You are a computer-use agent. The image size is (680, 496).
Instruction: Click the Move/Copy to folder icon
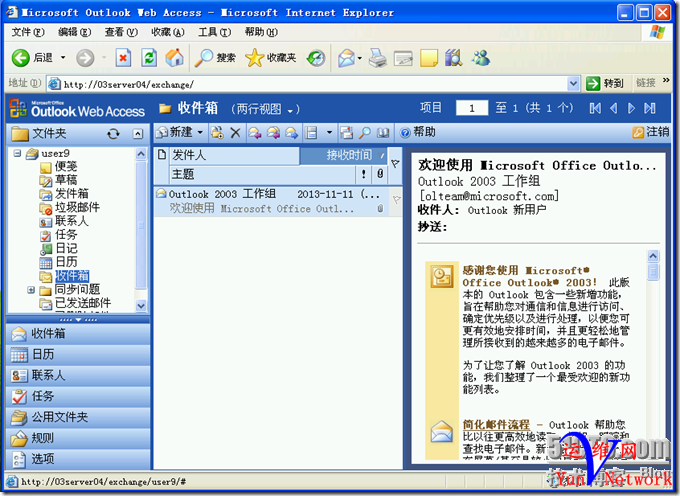[217, 133]
